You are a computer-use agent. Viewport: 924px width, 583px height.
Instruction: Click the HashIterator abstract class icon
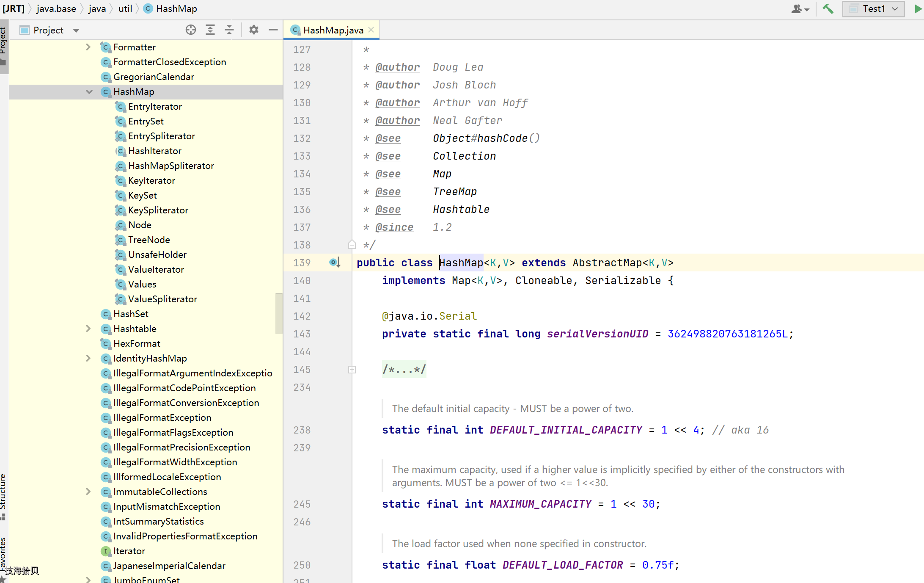121,151
